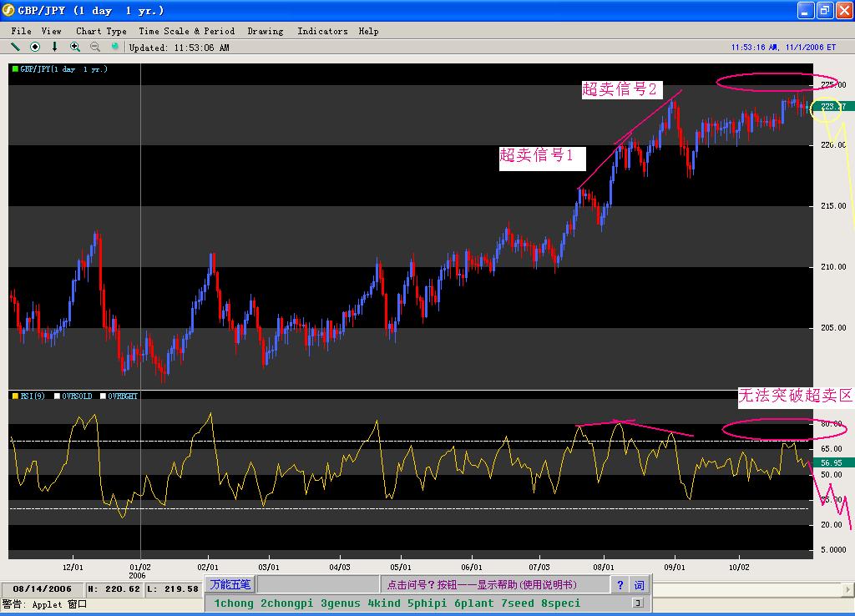855x616 pixels.
Task: Open the File menu
Action: pos(21,31)
